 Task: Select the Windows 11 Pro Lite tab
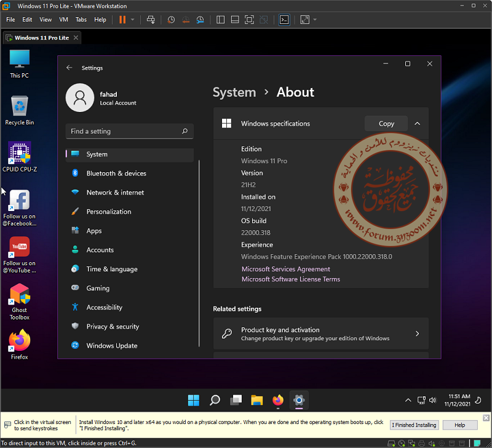click(41, 38)
